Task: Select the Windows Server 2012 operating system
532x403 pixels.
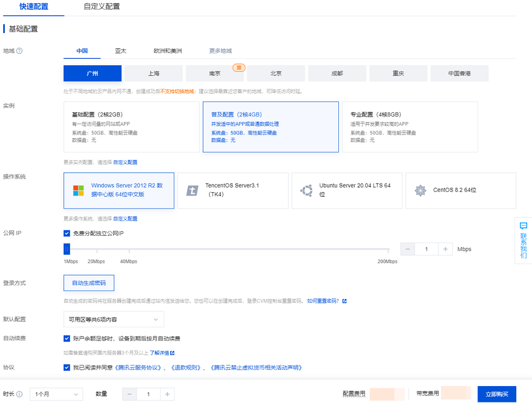Action: (119, 191)
